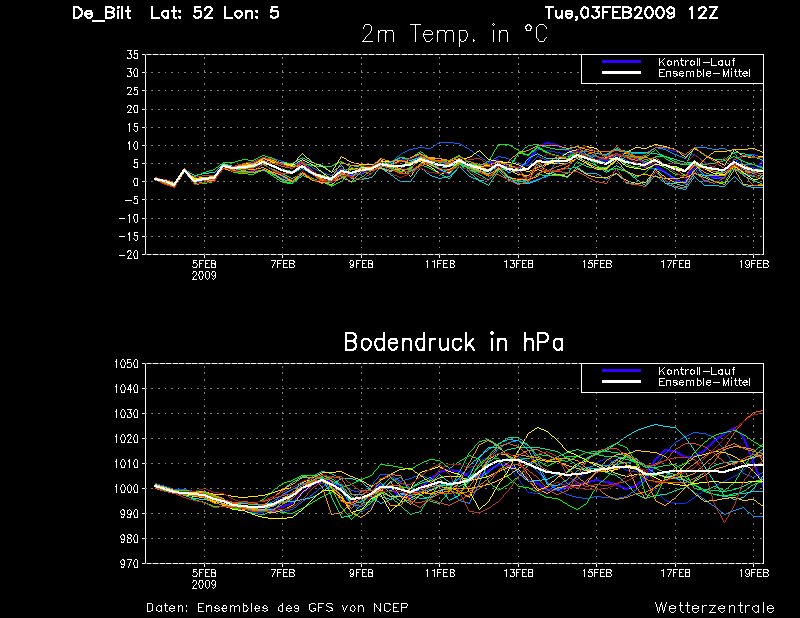Click the 15FEB marker on pressure axis
The width and height of the screenshot is (800, 618).
[x=597, y=573]
